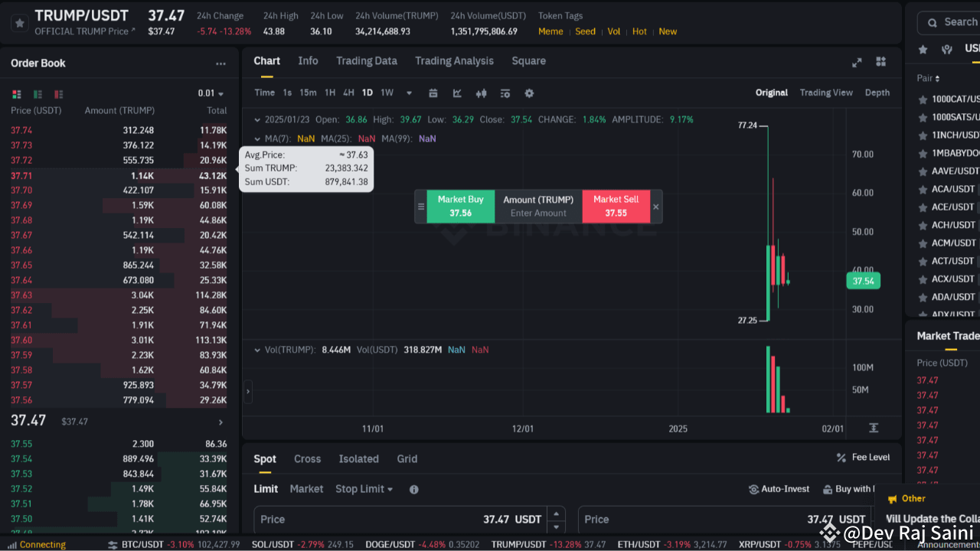Grab the quick order widget drag handle
Screen dimensions: 980x551
click(x=420, y=207)
